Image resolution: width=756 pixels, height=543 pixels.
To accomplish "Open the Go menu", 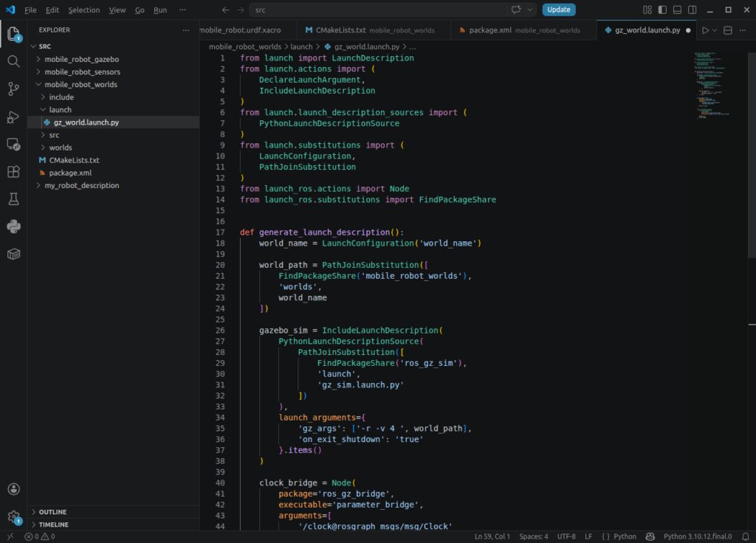I will coord(140,10).
